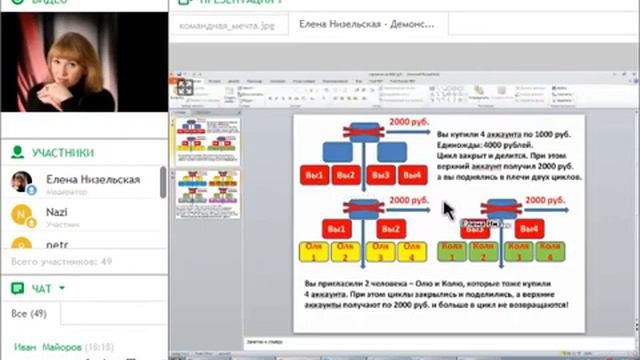Select the first slide thumbnail in PowerPoint
Screen dimensions: 640x360
tap(208, 141)
